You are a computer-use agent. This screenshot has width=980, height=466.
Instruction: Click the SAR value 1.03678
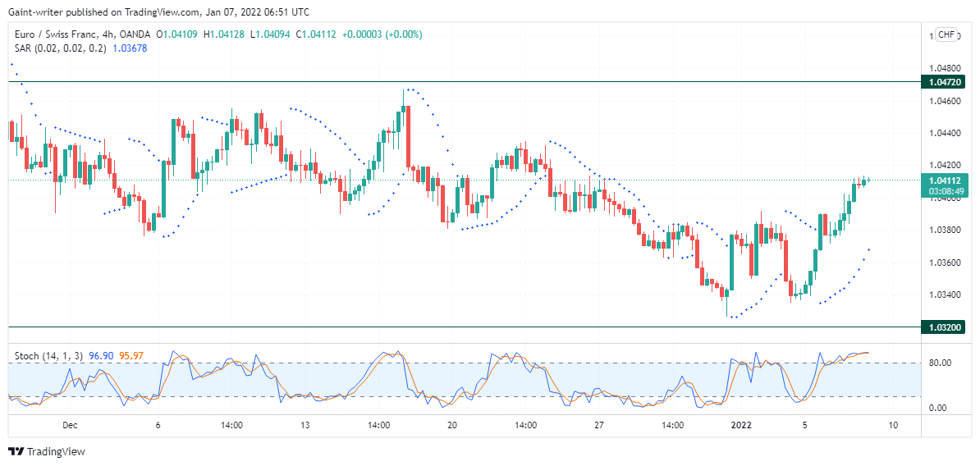[x=130, y=48]
